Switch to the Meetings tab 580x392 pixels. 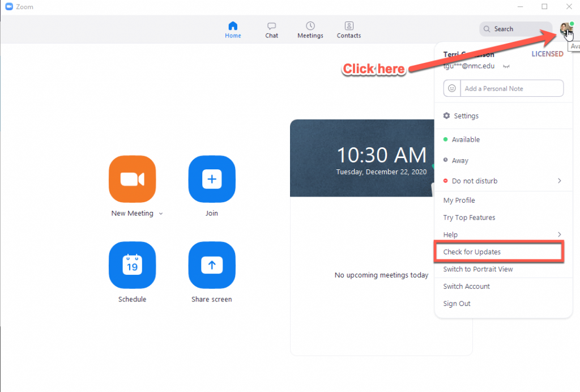[x=310, y=30]
